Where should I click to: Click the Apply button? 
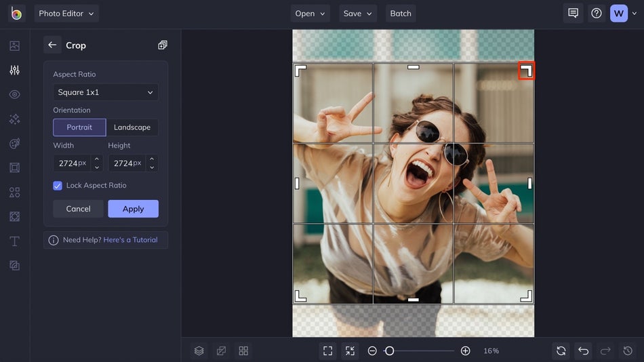click(x=133, y=209)
